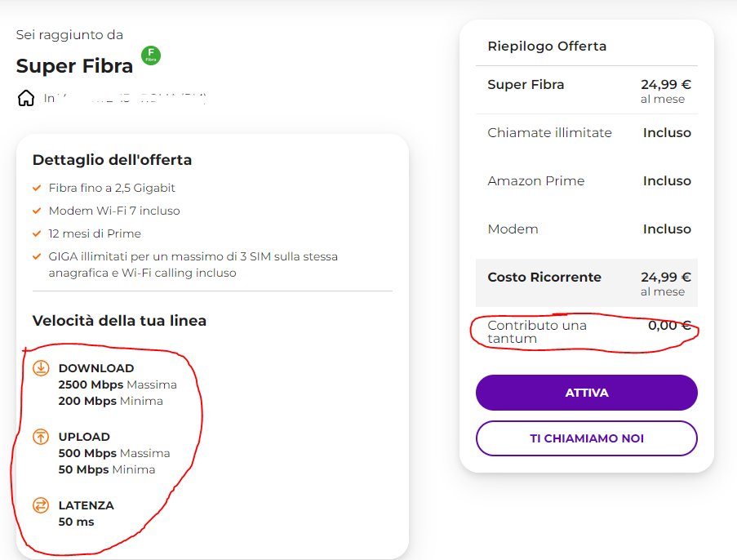Click the home address icon
The image size is (737, 560).
[x=26, y=99]
